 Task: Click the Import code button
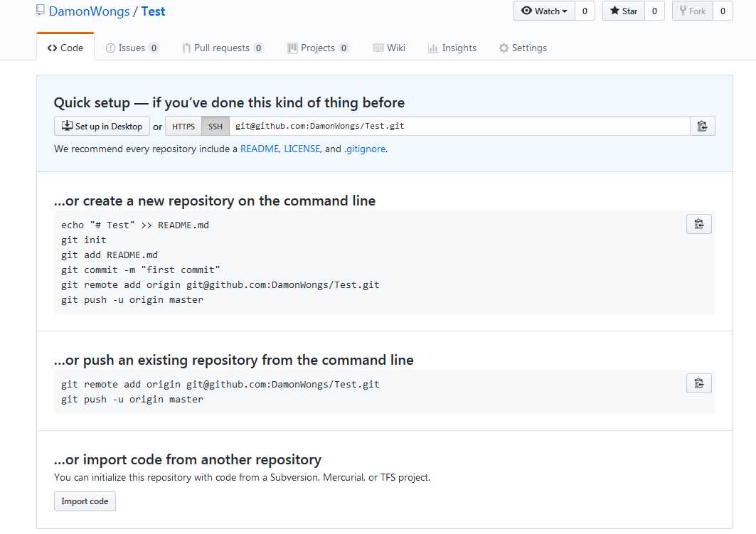(85, 501)
